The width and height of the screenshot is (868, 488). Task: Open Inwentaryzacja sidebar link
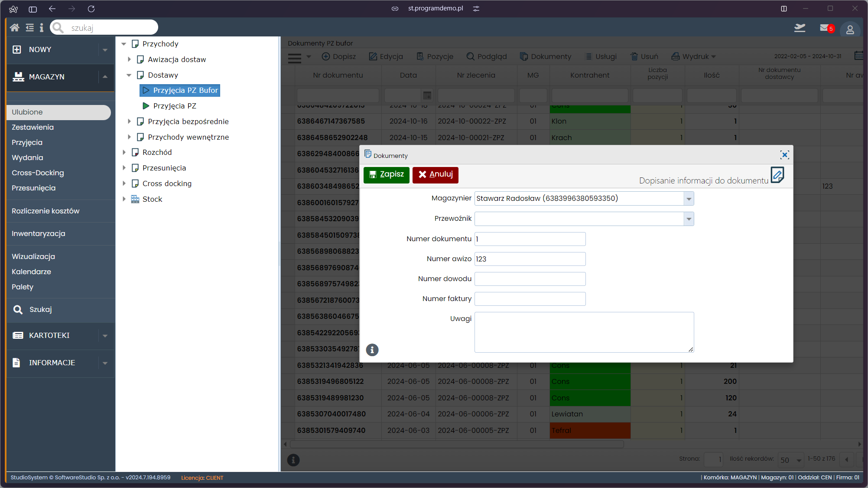[x=39, y=234]
